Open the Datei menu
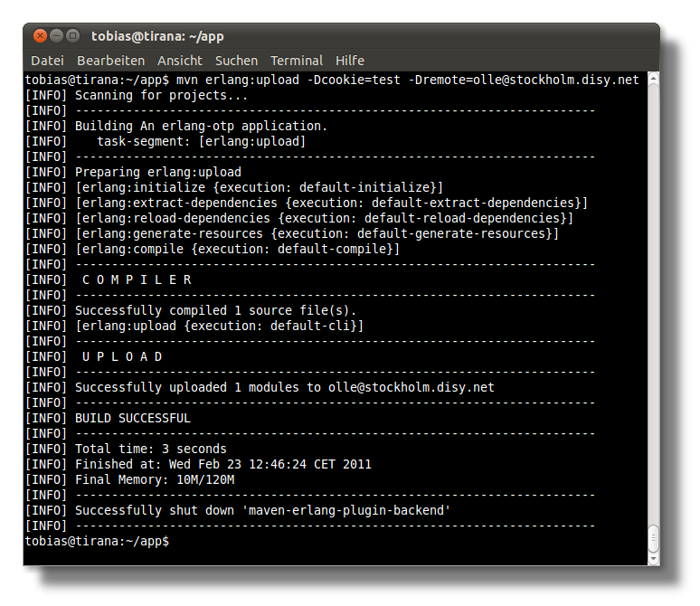The width and height of the screenshot is (700, 606). (x=47, y=61)
